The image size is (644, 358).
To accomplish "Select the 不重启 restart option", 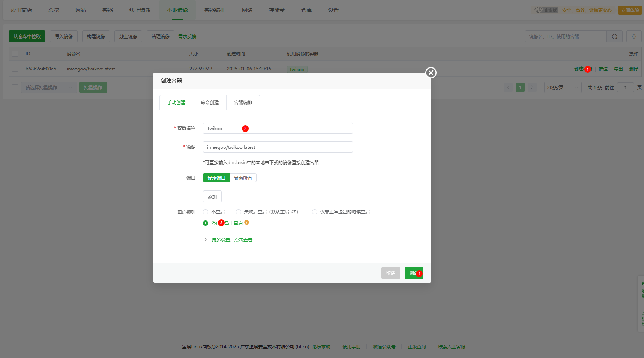I will [206, 212].
